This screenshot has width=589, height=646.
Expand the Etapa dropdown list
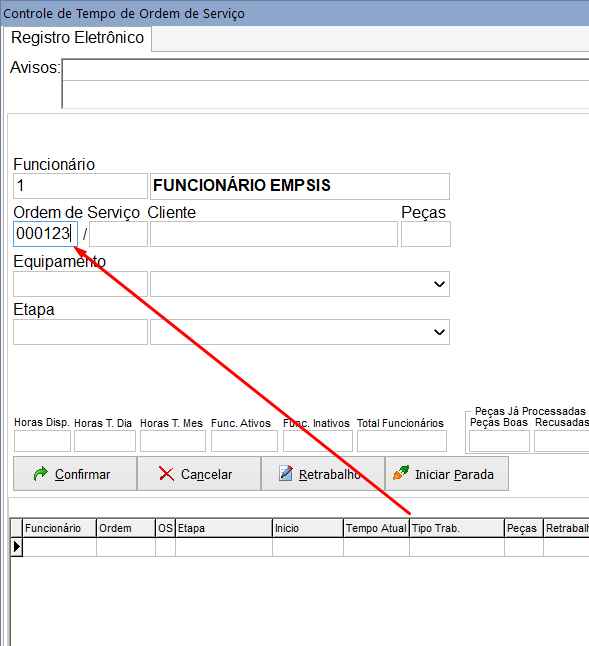coord(439,332)
